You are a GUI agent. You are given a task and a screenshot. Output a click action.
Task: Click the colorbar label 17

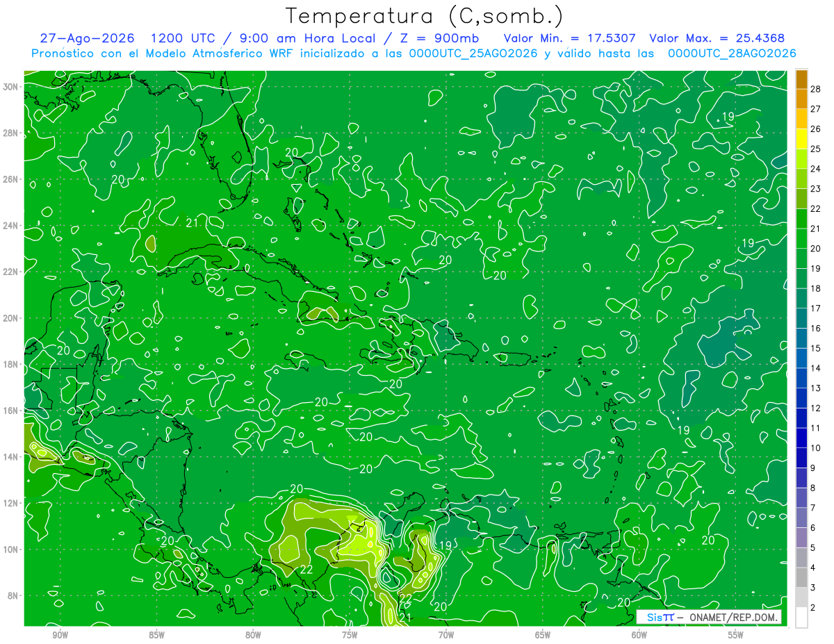(816, 308)
